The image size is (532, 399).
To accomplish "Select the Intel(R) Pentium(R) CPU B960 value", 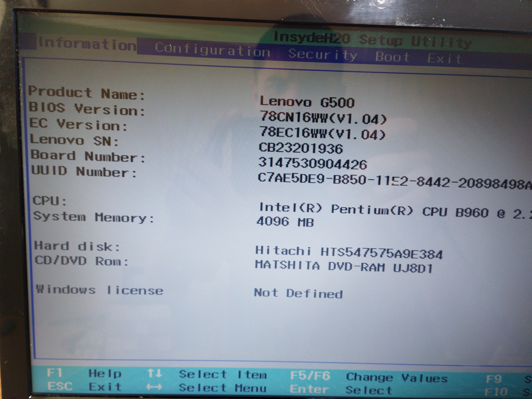I will click(x=395, y=211).
